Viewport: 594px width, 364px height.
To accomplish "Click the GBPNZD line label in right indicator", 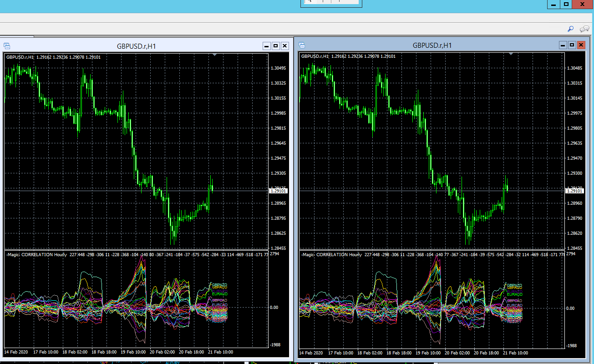I will pos(515,285).
